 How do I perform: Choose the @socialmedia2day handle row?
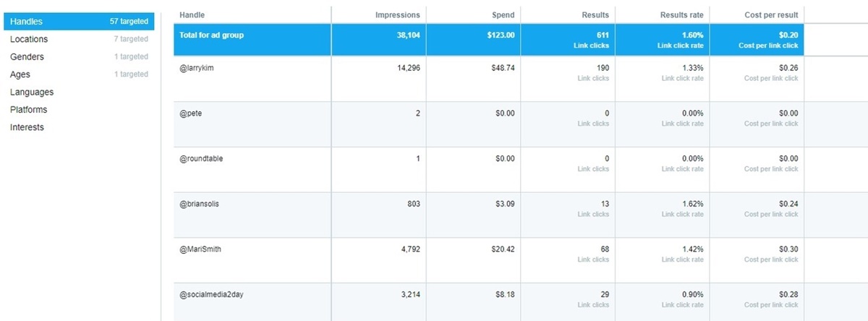(x=210, y=295)
